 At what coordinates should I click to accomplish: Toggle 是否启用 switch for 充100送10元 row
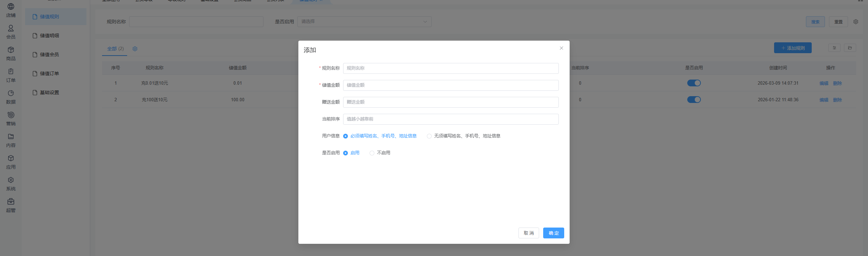[694, 100]
